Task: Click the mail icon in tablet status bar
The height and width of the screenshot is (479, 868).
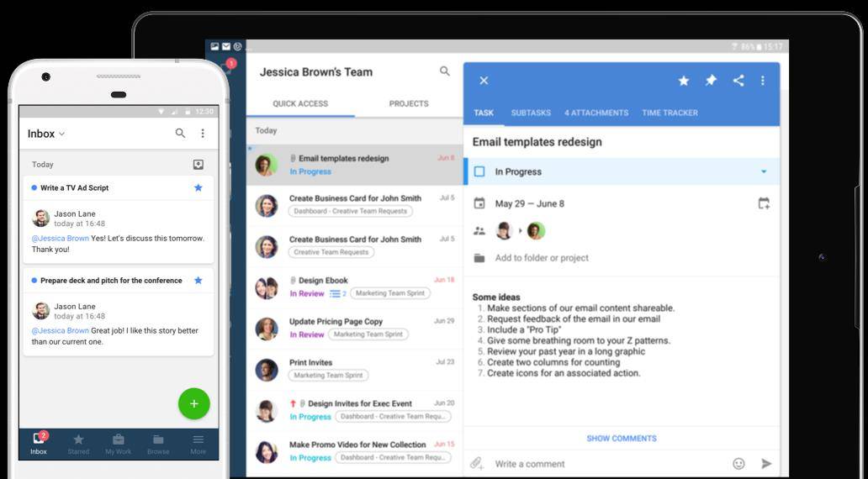Action: [226, 46]
